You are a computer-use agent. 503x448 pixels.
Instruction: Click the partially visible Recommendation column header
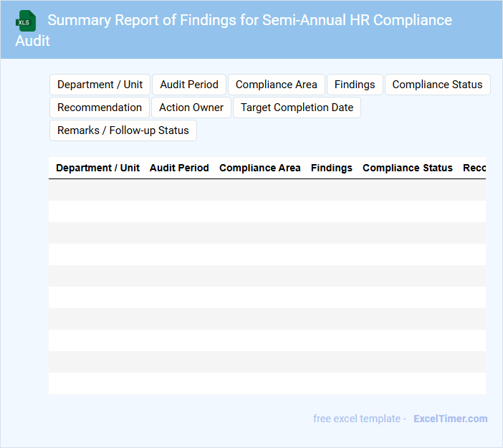click(474, 168)
